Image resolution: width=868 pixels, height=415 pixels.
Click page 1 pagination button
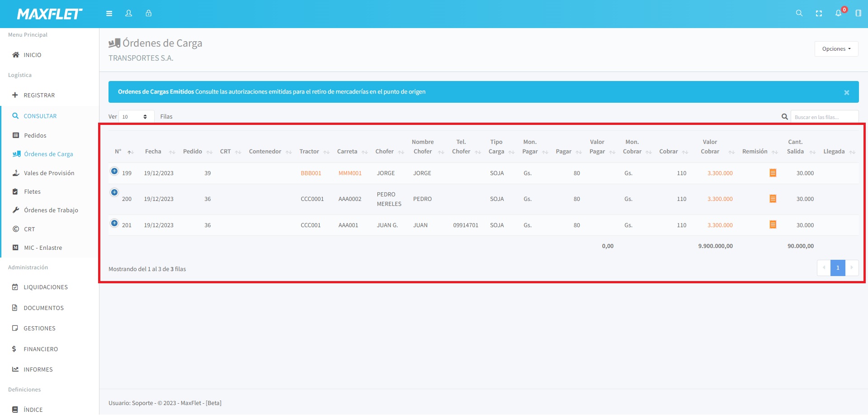837,268
